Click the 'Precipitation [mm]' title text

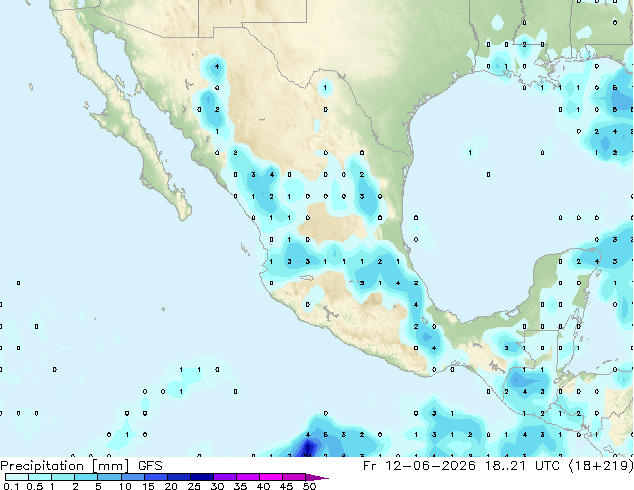pyautogui.click(x=64, y=466)
